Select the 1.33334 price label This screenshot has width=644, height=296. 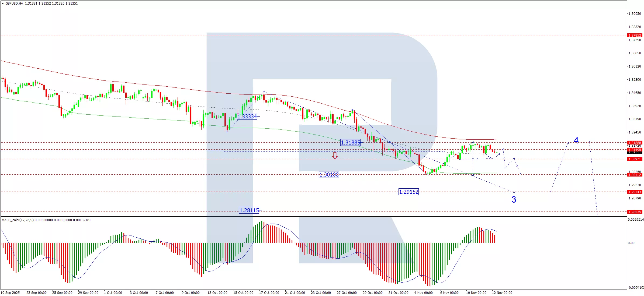point(247,117)
